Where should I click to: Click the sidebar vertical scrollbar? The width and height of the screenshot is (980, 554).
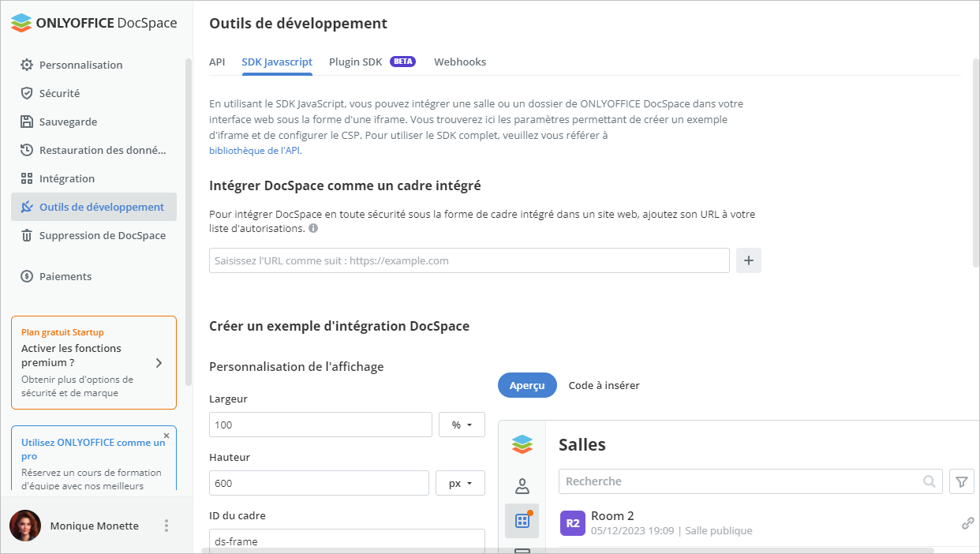pos(188,221)
